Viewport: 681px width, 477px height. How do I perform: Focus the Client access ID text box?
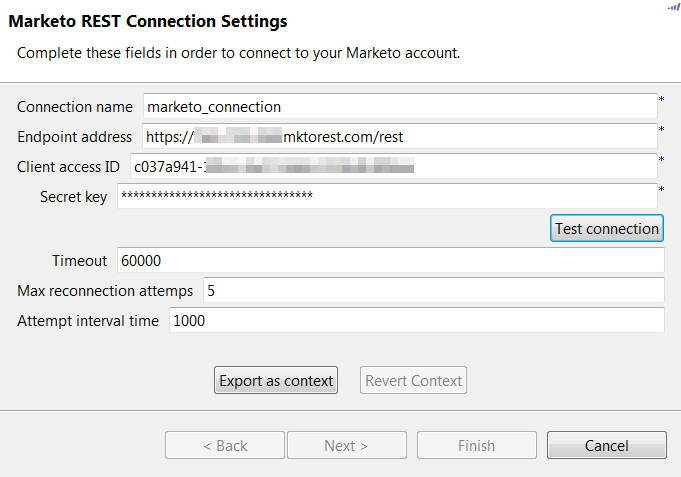pos(392,166)
